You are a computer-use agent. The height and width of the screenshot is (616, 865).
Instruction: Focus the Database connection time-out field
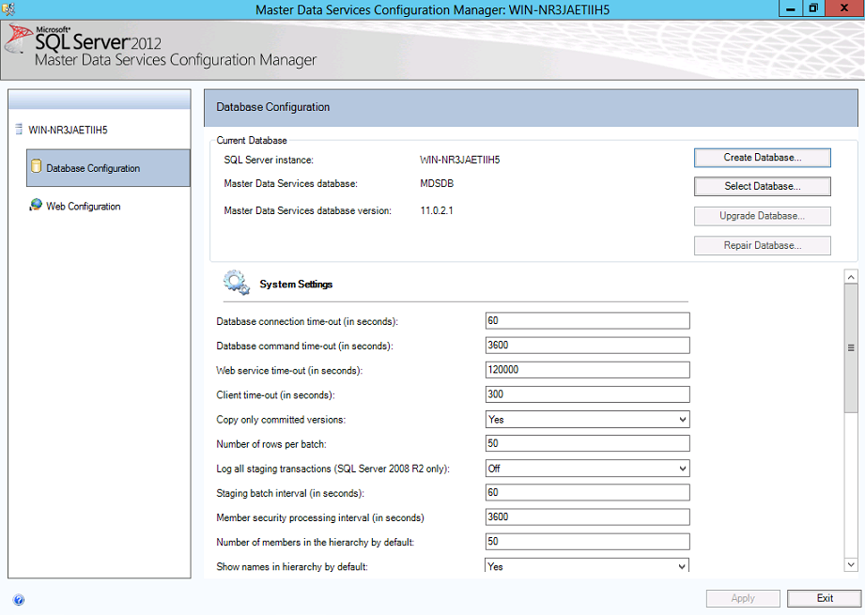[x=588, y=321]
